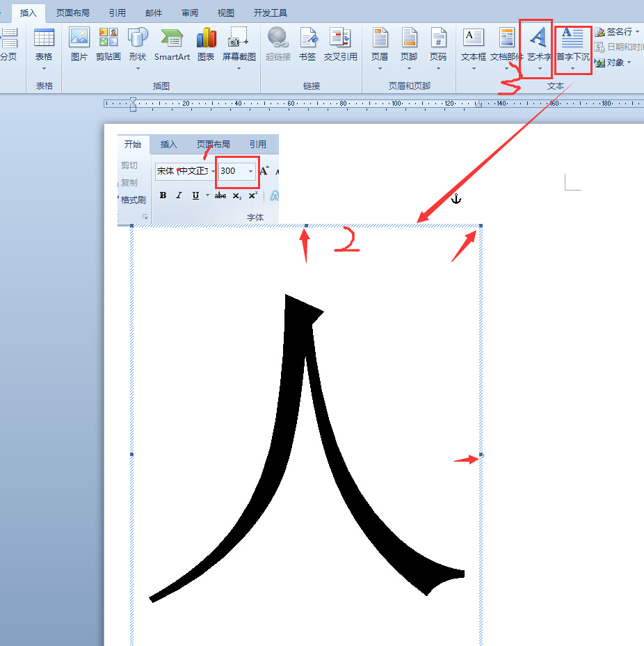
Task: Add a 书签 bookmark
Action: (307, 45)
